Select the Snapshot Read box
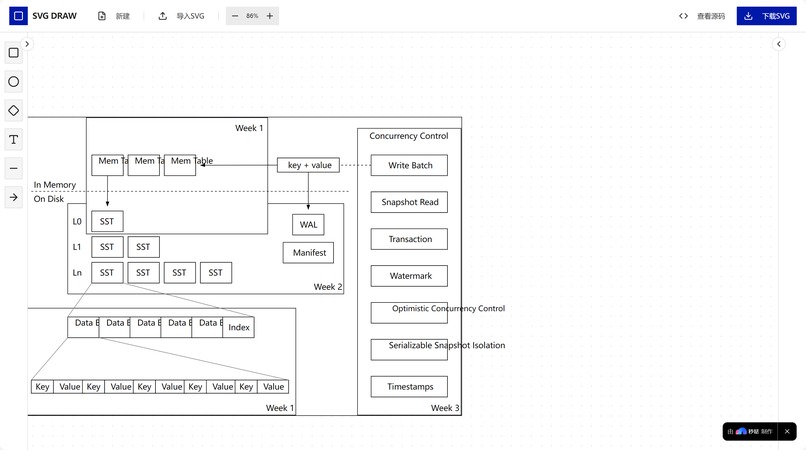806x450 pixels. click(x=409, y=202)
